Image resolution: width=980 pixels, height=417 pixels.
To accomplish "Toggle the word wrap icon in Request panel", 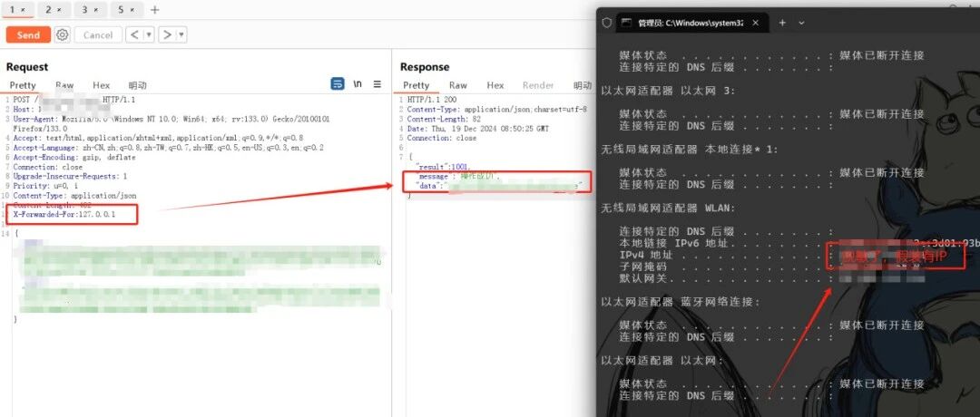I will point(338,84).
